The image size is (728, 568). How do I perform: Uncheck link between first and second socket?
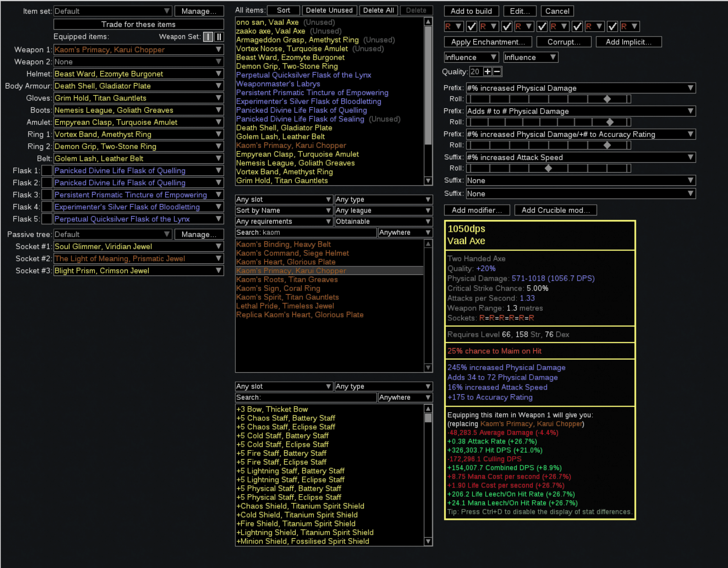pos(472,26)
